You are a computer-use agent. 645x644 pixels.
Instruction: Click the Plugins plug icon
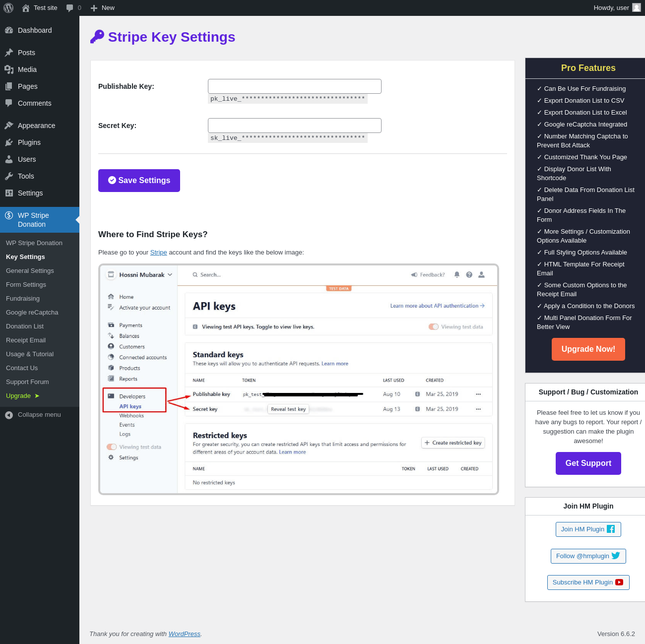click(9, 142)
